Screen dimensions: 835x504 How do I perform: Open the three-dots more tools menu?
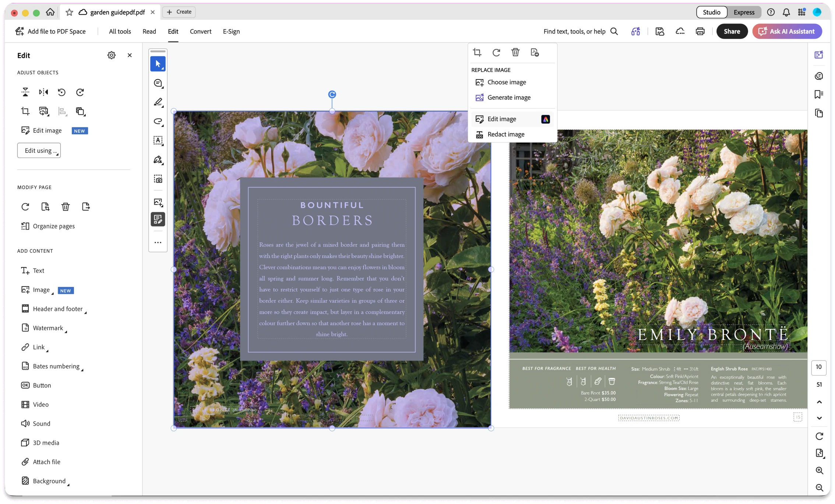(158, 242)
